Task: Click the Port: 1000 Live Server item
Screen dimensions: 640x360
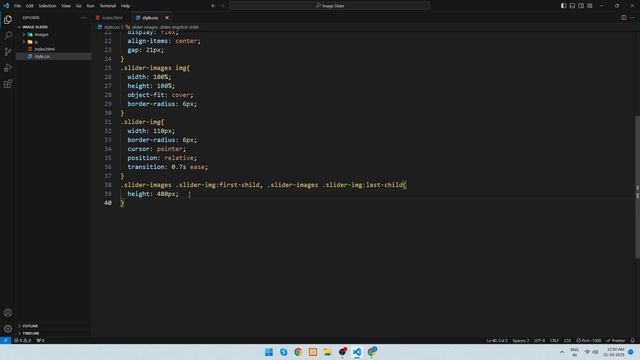Action: (x=589, y=340)
